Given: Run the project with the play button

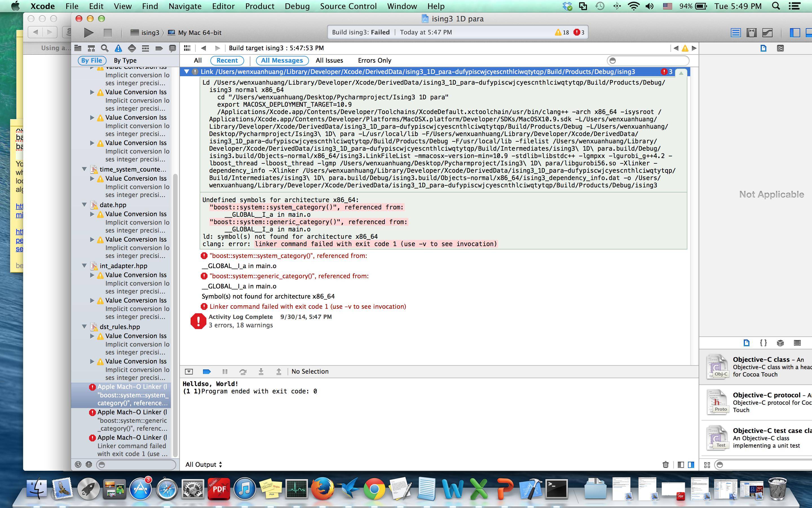Looking at the screenshot, I should click(89, 32).
